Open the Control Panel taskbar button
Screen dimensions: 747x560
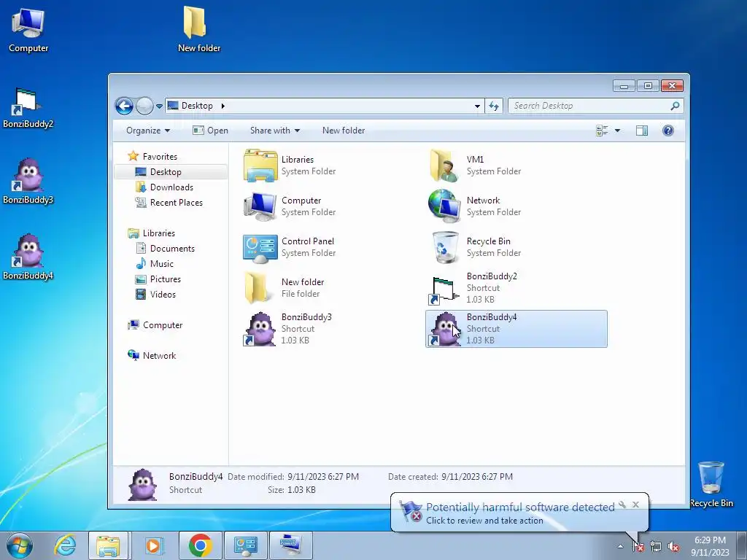pos(245,545)
